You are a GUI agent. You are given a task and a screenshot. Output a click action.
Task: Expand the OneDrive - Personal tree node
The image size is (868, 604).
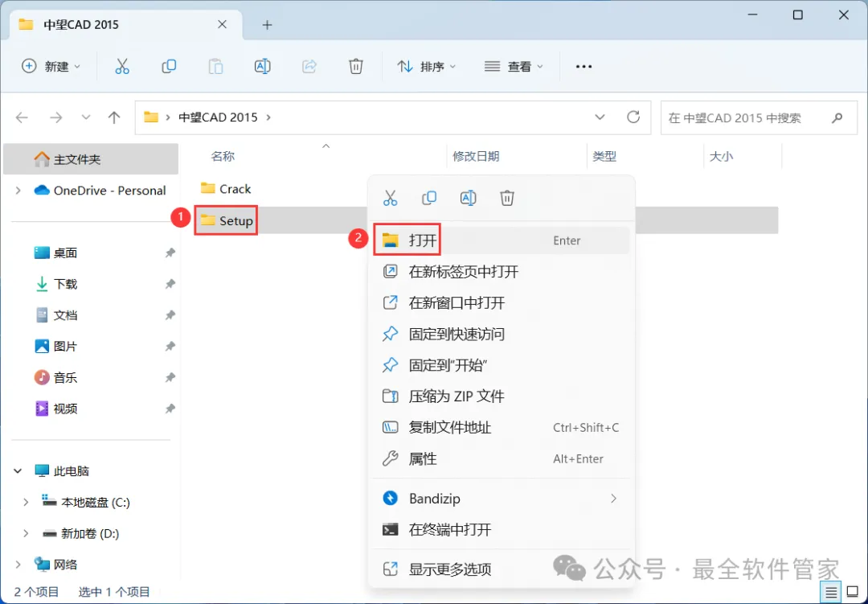coord(18,191)
